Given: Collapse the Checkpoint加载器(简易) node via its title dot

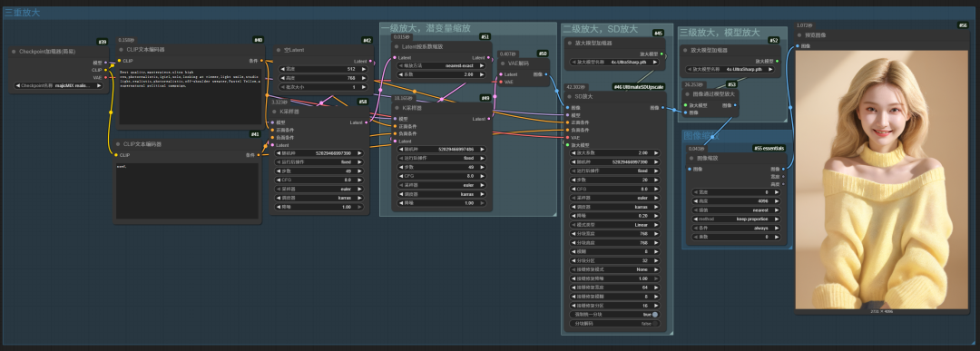Looking at the screenshot, I should click(15, 52).
